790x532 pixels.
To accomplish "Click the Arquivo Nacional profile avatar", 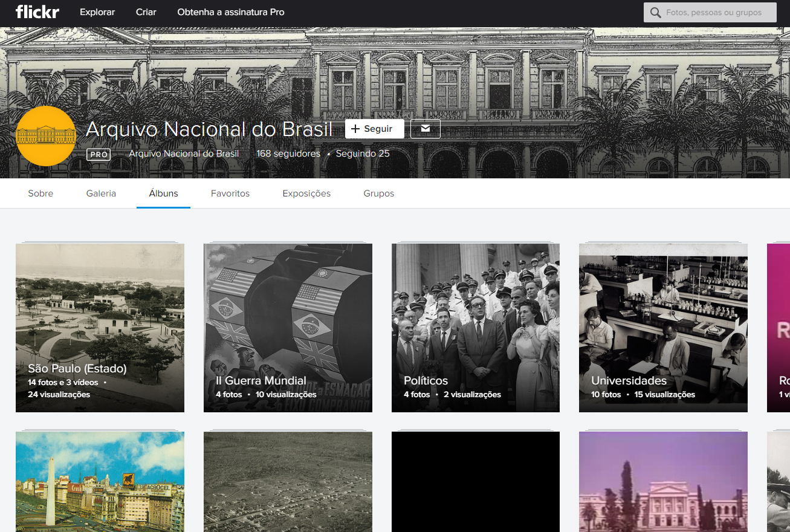I will (46, 136).
